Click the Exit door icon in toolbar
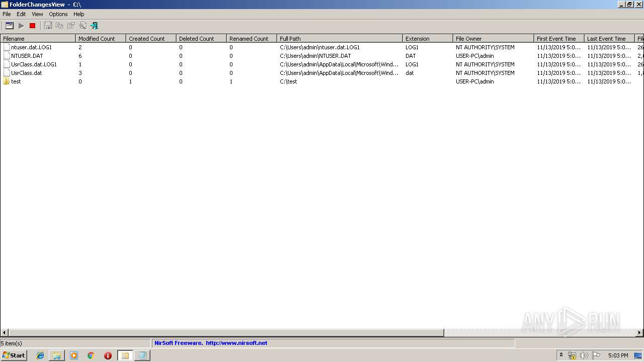The image size is (644, 362). (95, 26)
